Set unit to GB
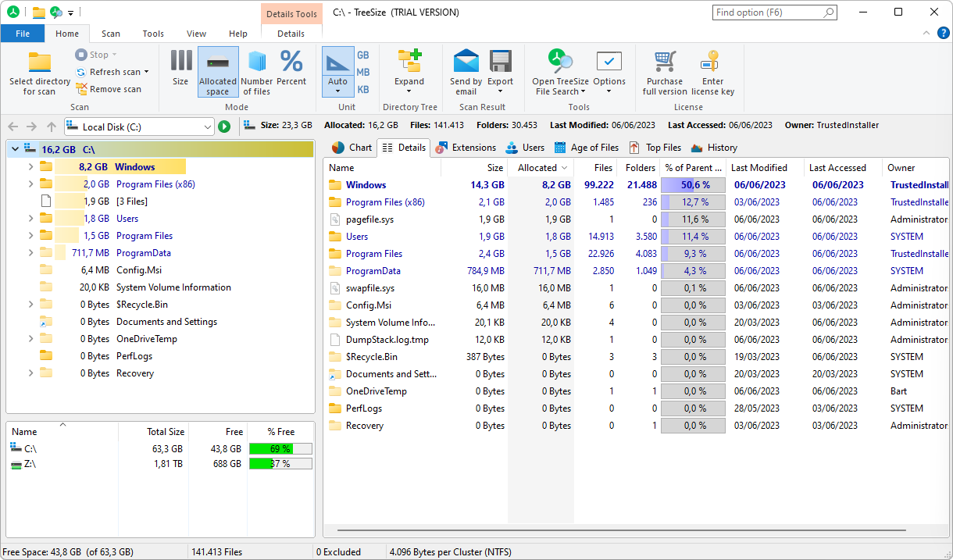Viewport: 953px width, 560px height. [363, 55]
